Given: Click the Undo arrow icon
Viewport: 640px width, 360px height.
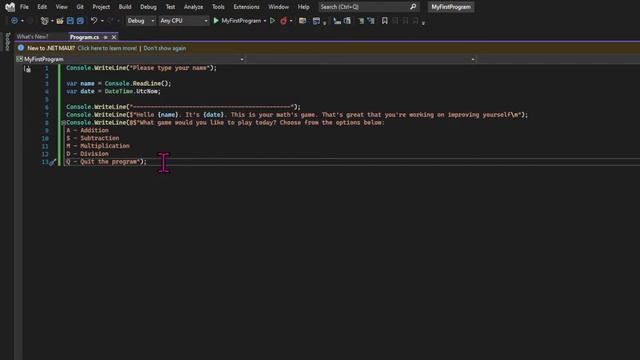Looking at the screenshot, I should (94, 21).
